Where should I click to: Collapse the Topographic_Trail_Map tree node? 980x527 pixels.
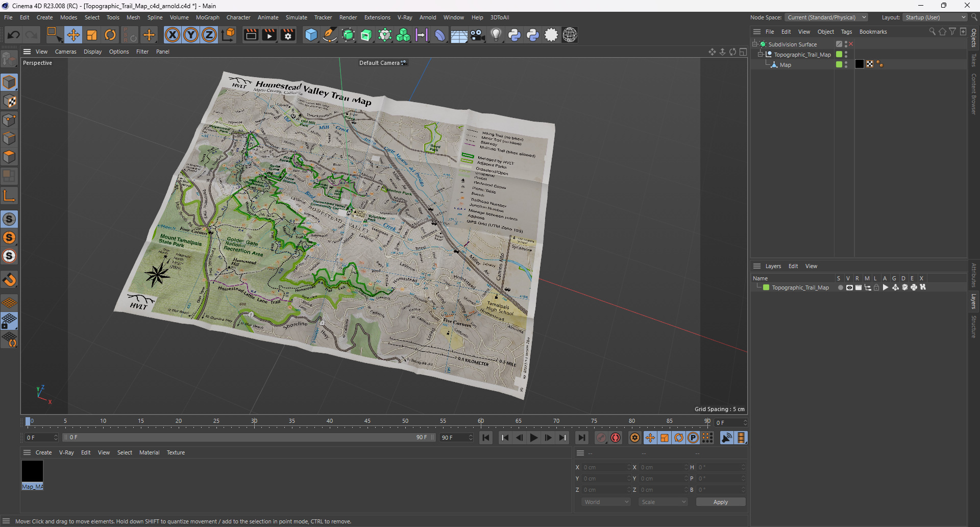[x=761, y=55]
